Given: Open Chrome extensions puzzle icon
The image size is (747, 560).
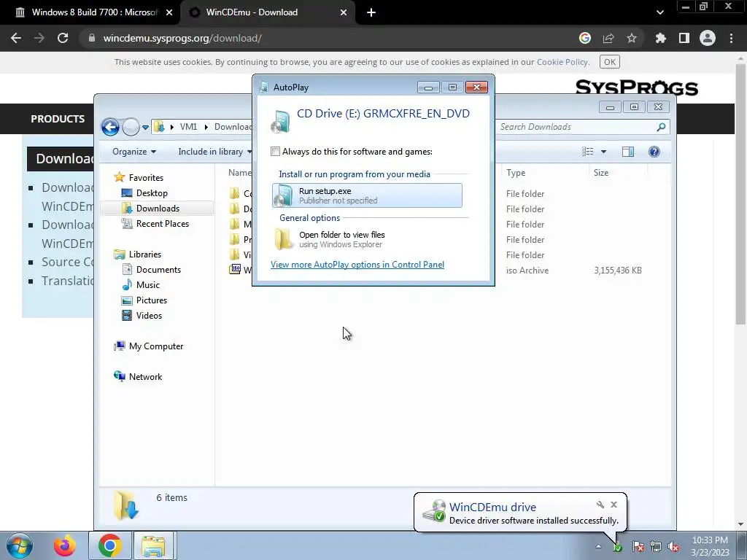Looking at the screenshot, I should tap(661, 38).
